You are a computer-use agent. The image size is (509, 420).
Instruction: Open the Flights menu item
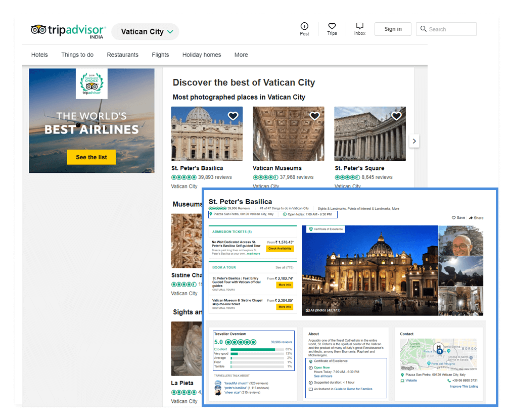pyautogui.click(x=160, y=55)
